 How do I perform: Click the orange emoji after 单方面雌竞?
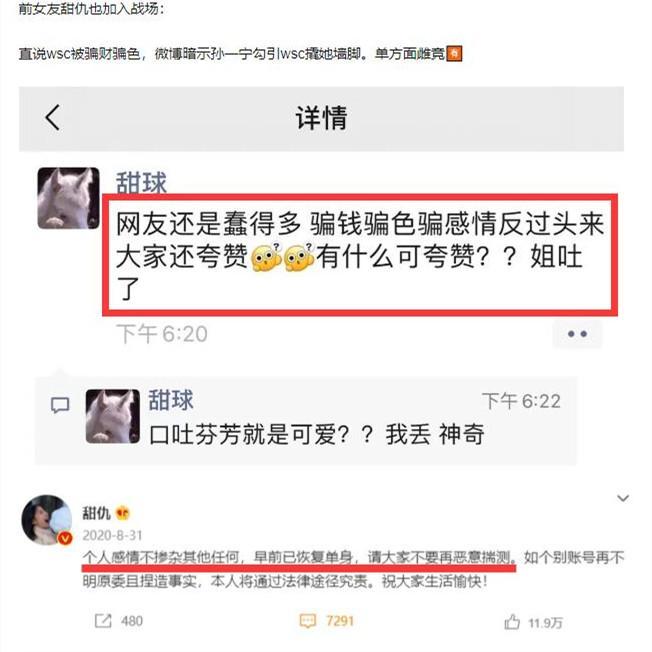[x=454, y=54]
